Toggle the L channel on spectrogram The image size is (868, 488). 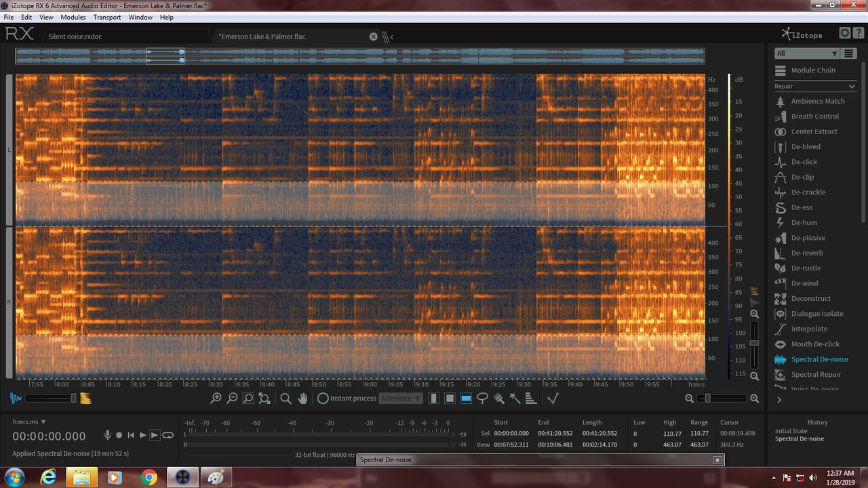coord(9,150)
